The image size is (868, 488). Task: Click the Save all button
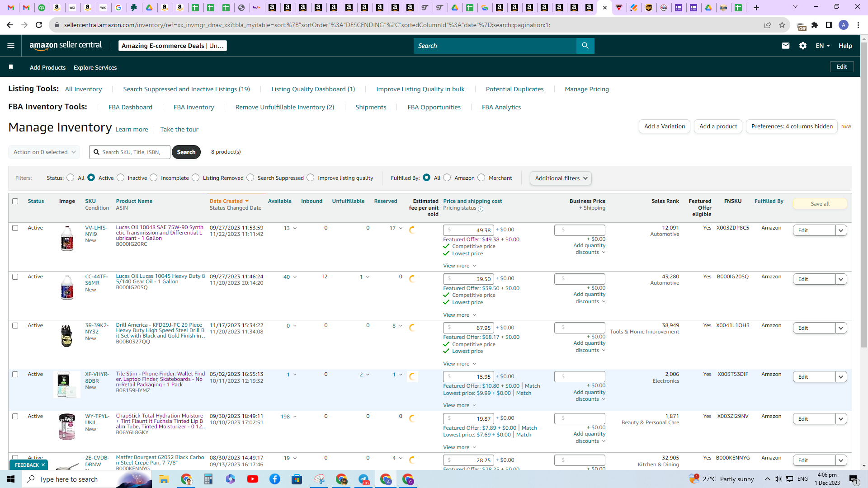click(x=820, y=204)
